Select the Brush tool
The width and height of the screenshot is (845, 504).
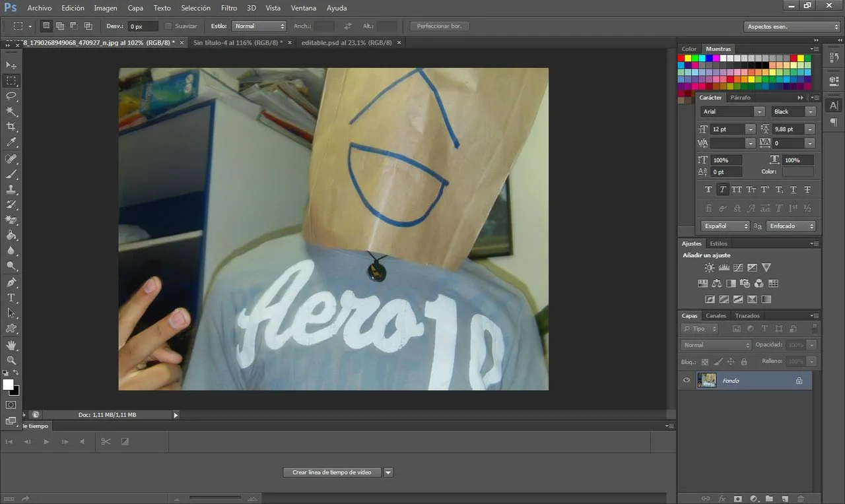point(11,175)
